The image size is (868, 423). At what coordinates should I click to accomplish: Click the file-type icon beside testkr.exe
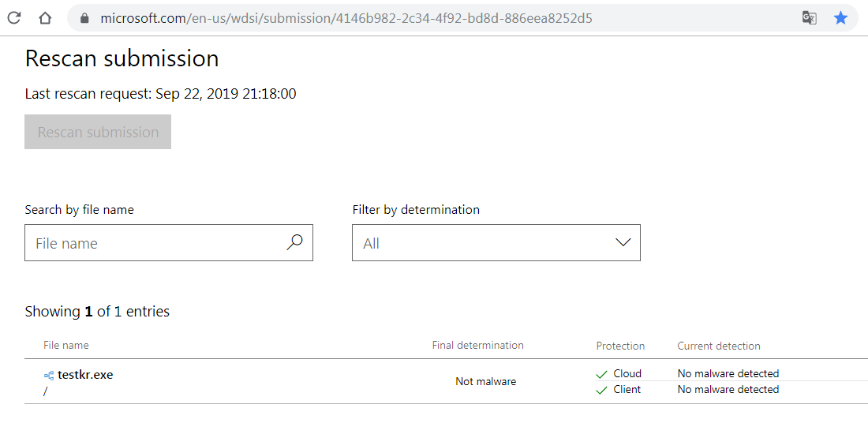pyautogui.click(x=49, y=376)
